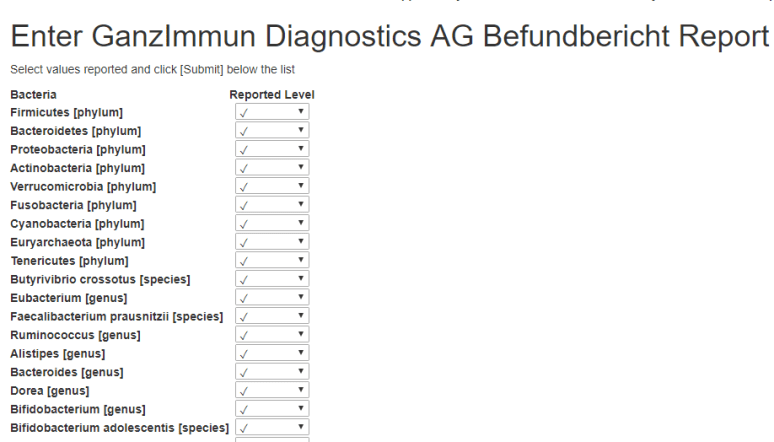Open the Alistipes genus level dropdown

[x=272, y=353]
